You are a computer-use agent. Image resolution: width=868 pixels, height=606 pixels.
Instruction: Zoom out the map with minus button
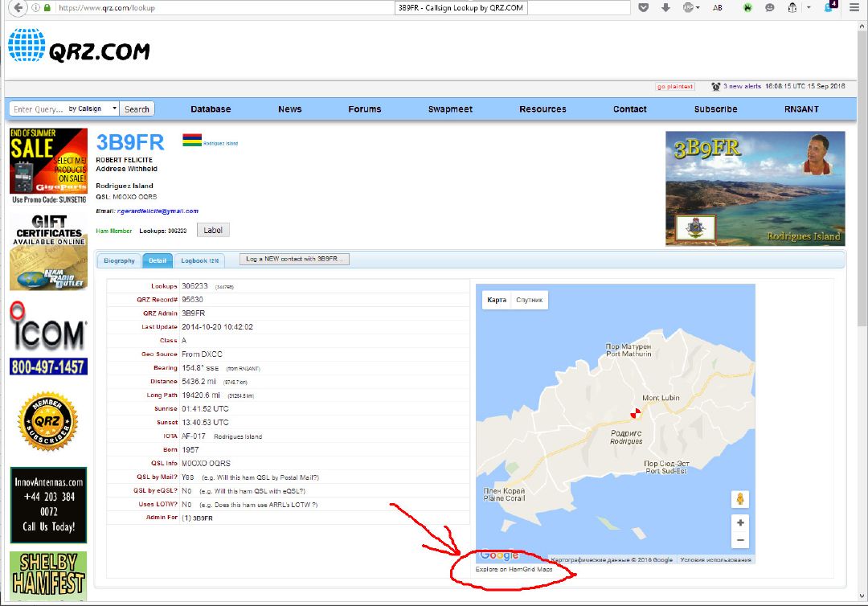pos(740,540)
